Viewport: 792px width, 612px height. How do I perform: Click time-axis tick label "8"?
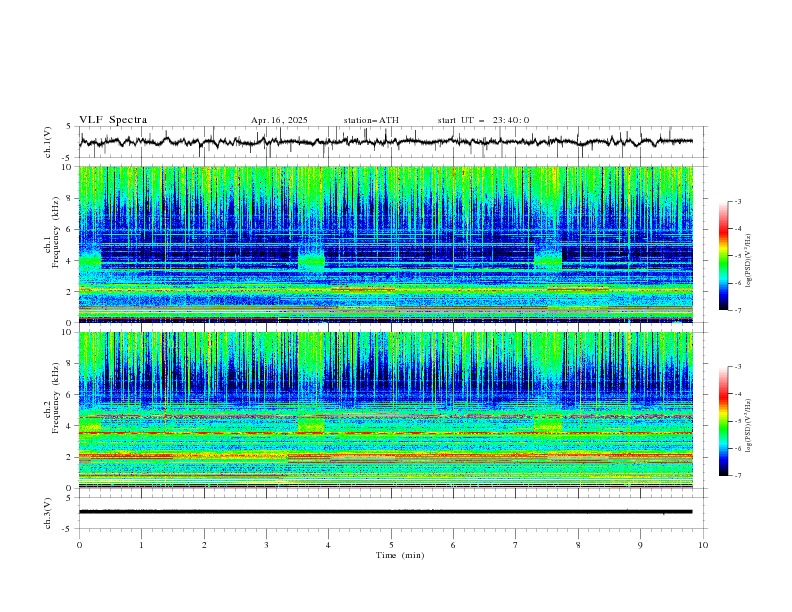[578, 545]
